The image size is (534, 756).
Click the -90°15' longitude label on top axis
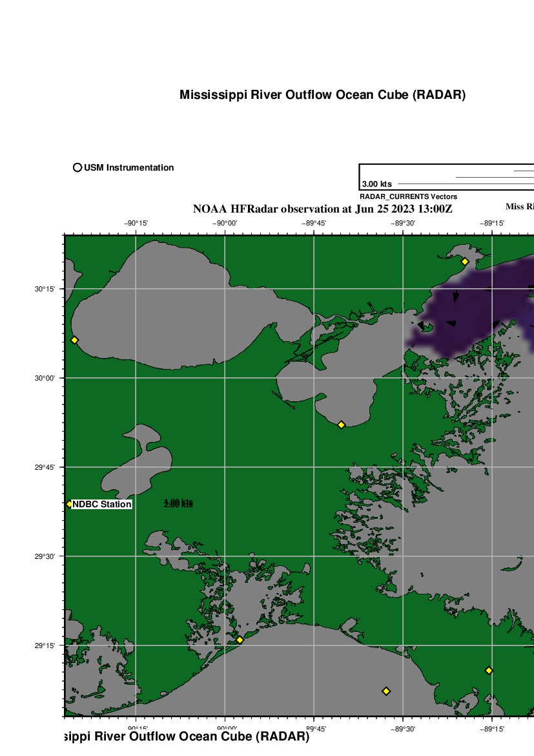pos(136,224)
